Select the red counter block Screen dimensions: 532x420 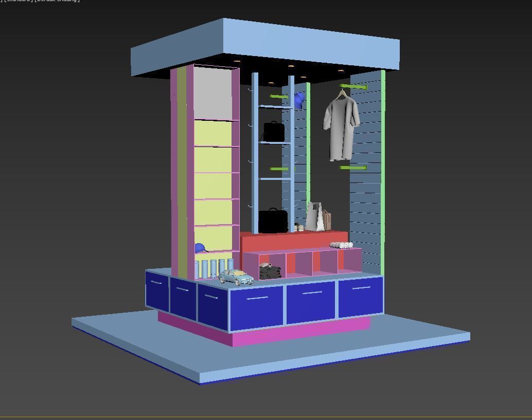[294, 241]
